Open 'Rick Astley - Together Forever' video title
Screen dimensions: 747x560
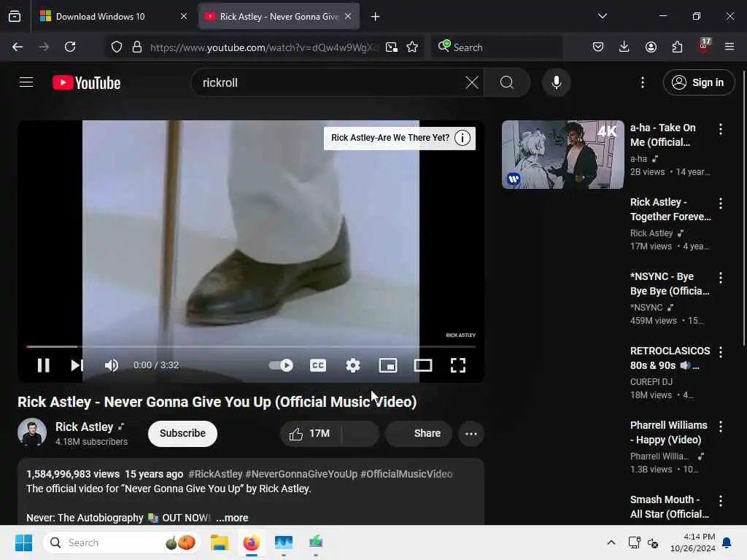pos(670,209)
